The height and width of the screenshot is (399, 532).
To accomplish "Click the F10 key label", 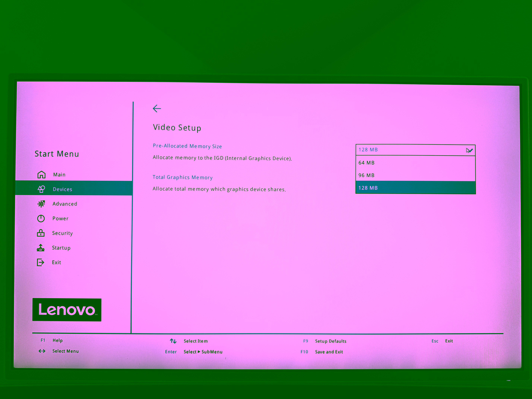I will 304,352.
